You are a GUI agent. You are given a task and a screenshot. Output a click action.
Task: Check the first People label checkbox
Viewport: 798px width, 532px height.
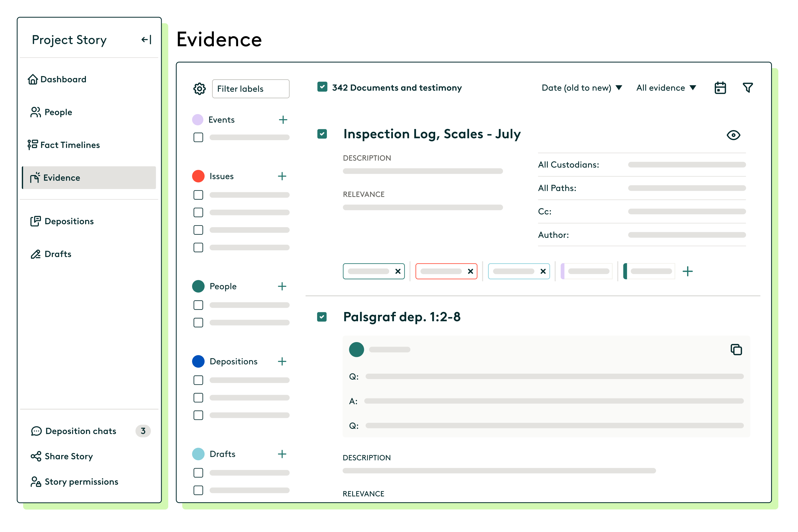pyautogui.click(x=198, y=305)
